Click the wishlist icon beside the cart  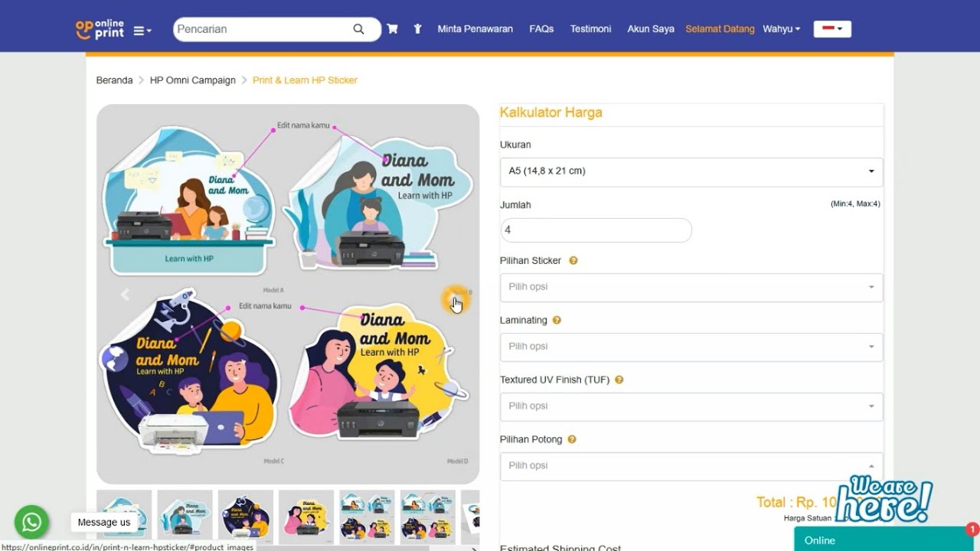tap(417, 29)
